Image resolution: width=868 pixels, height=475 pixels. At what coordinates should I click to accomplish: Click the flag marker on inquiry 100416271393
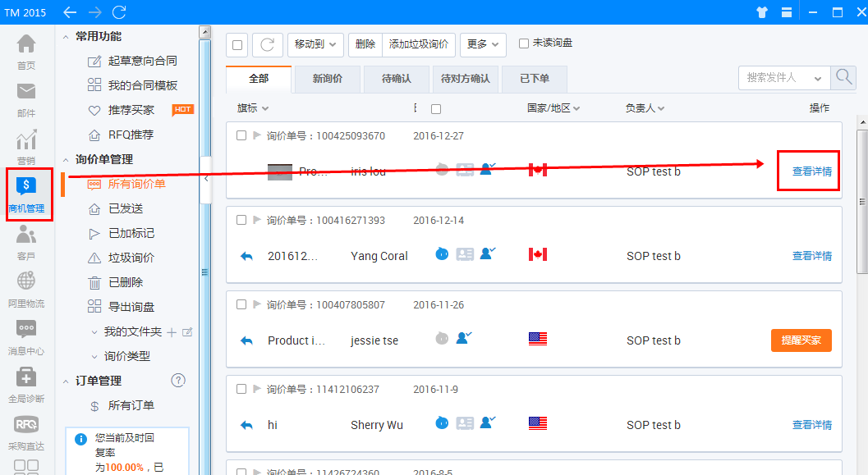point(257,220)
